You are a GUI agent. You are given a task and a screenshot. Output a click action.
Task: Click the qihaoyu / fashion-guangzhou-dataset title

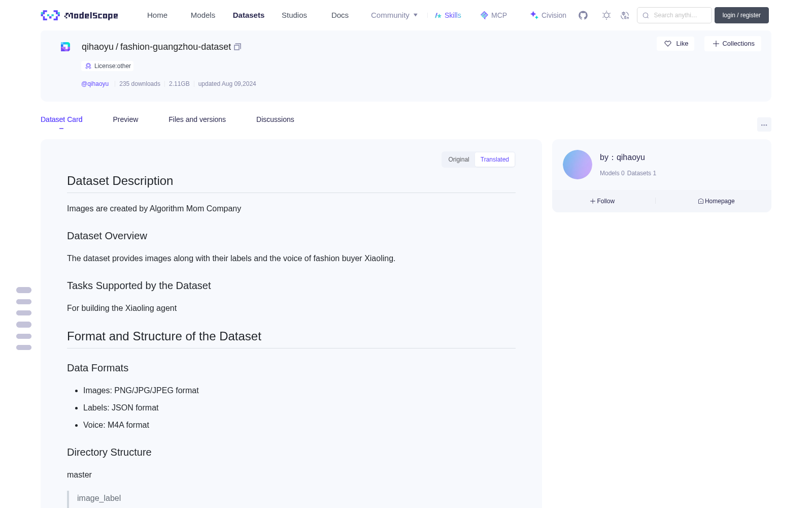pos(156,47)
